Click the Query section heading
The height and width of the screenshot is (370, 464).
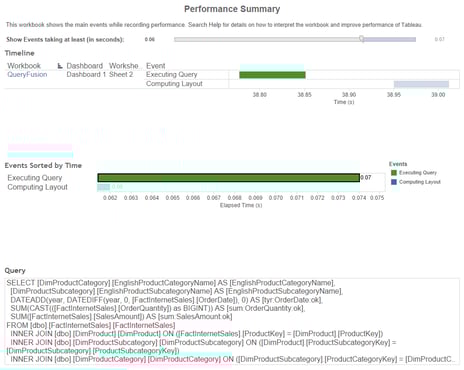(15, 270)
